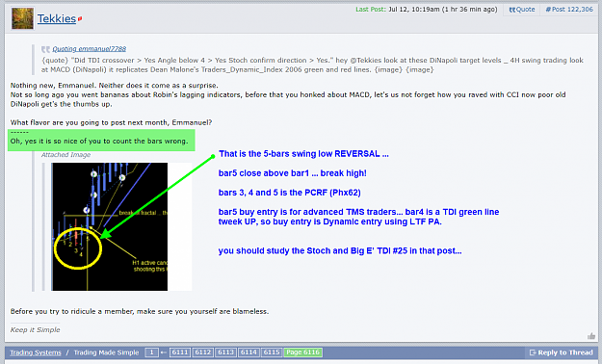Click the previous page arrow
The image size is (602, 364).
(x=164, y=352)
